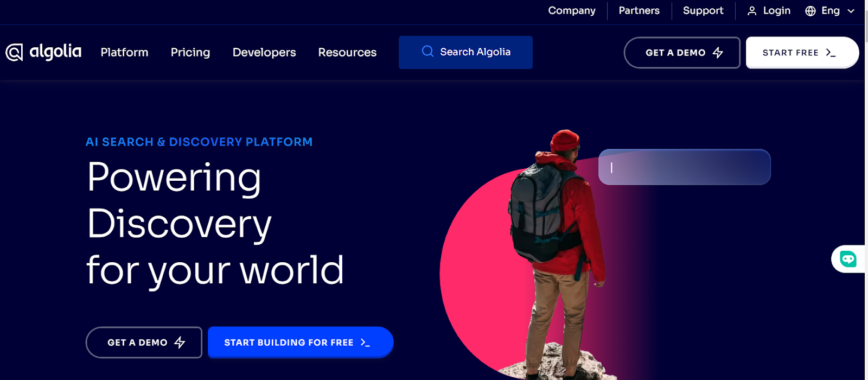Open the Partners menu
The width and height of the screenshot is (868, 380).
point(639,10)
